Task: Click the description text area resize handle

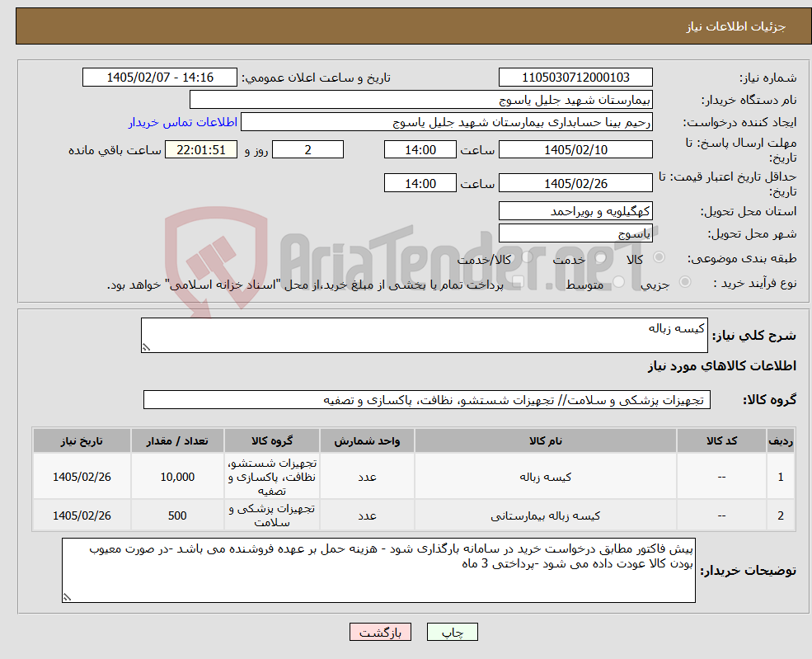Action: point(146,347)
